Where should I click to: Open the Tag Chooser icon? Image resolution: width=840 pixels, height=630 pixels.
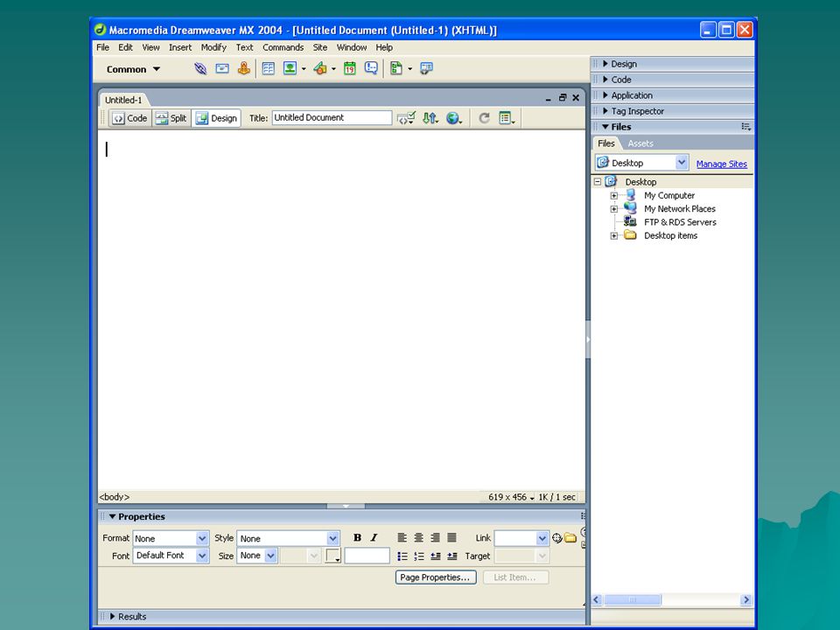click(426, 68)
